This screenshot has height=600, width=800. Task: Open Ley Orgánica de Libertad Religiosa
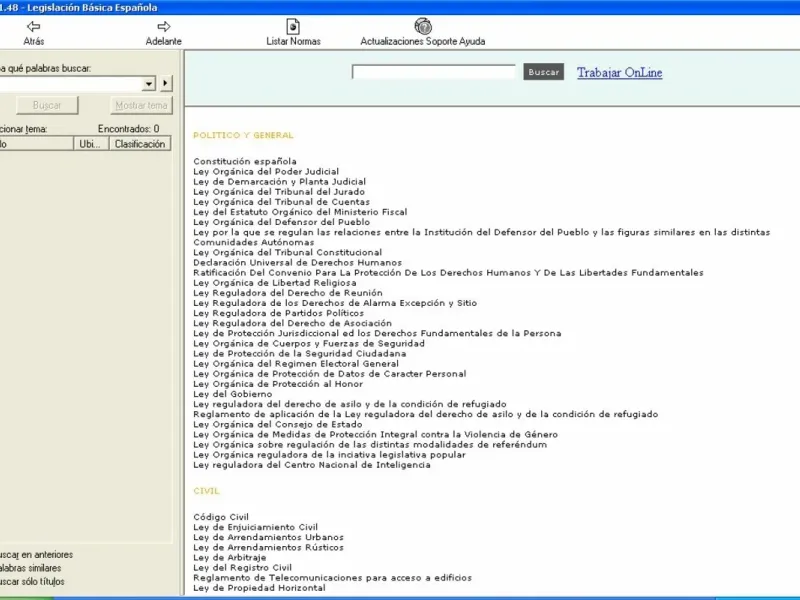pyautogui.click(x=274, y=283)
